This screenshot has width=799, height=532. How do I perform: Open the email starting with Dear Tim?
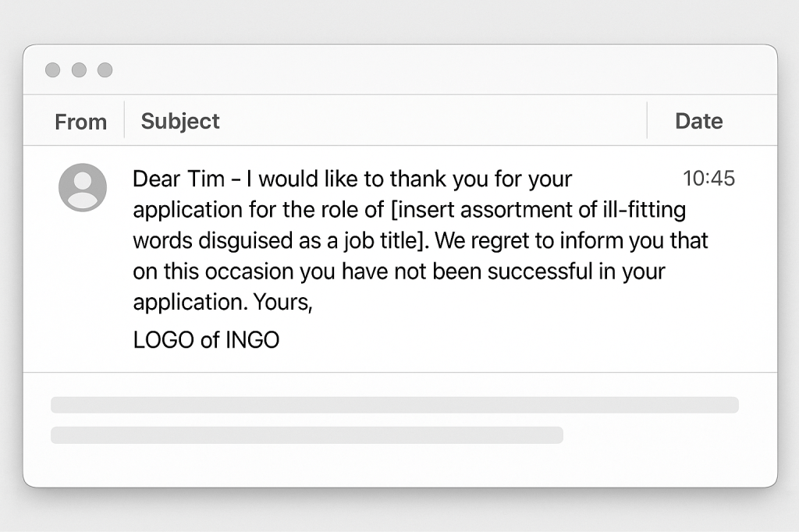click(x=352, y=179)
